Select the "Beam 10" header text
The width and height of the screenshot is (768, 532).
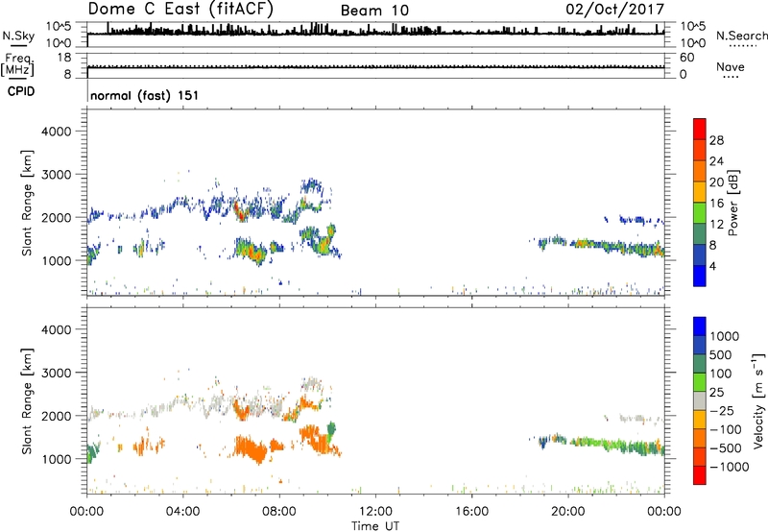[374, 11]
